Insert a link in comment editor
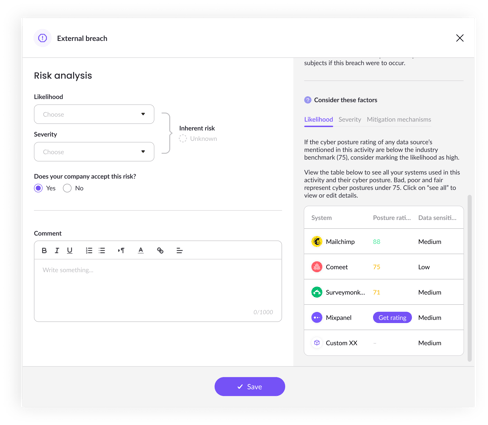 [160, 250]
